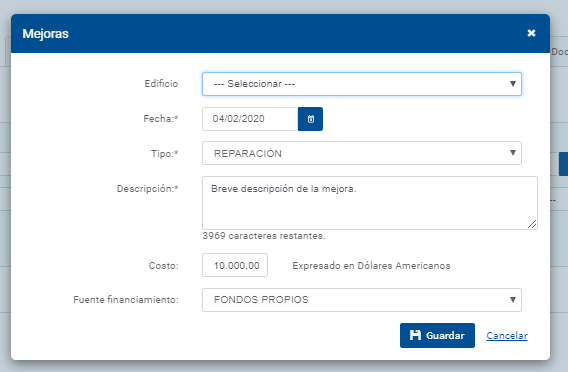Open the calendar date picker icon
The height and width of the screenshot is (372, 568).
310,119
